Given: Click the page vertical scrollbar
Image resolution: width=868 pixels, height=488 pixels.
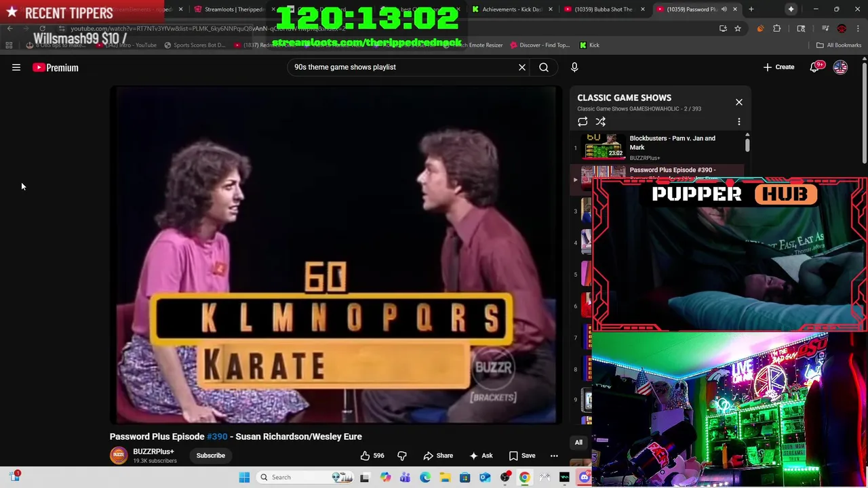Looking at the screenshot, I should 864,113.
